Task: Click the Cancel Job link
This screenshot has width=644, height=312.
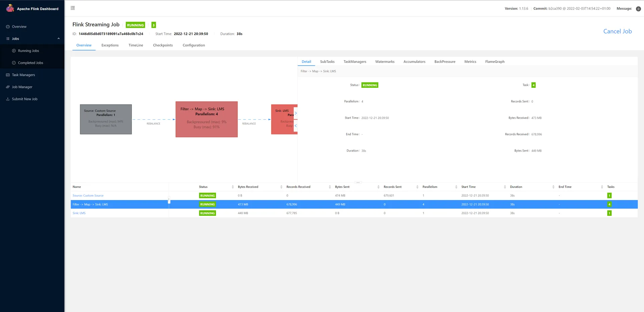Action: tap(617, 31)
